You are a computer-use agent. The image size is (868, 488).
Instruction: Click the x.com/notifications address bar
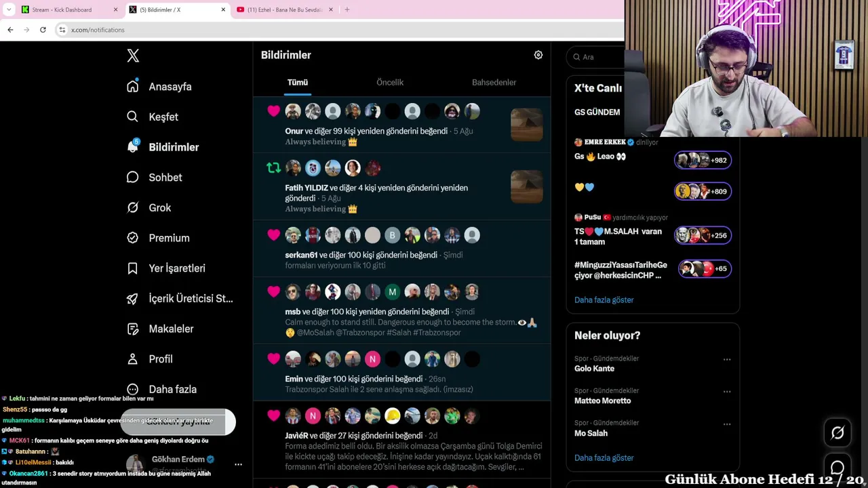[339, 30]
